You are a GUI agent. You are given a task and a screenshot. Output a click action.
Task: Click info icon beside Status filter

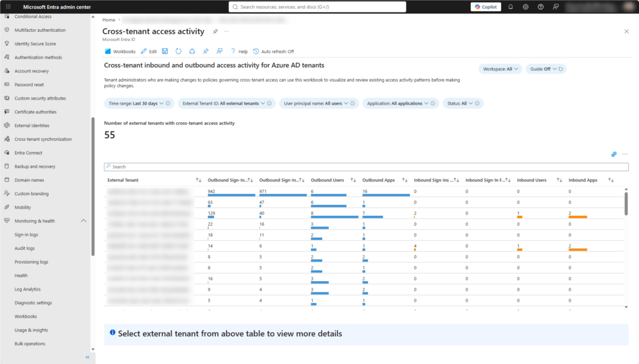(x=477, y=103)
